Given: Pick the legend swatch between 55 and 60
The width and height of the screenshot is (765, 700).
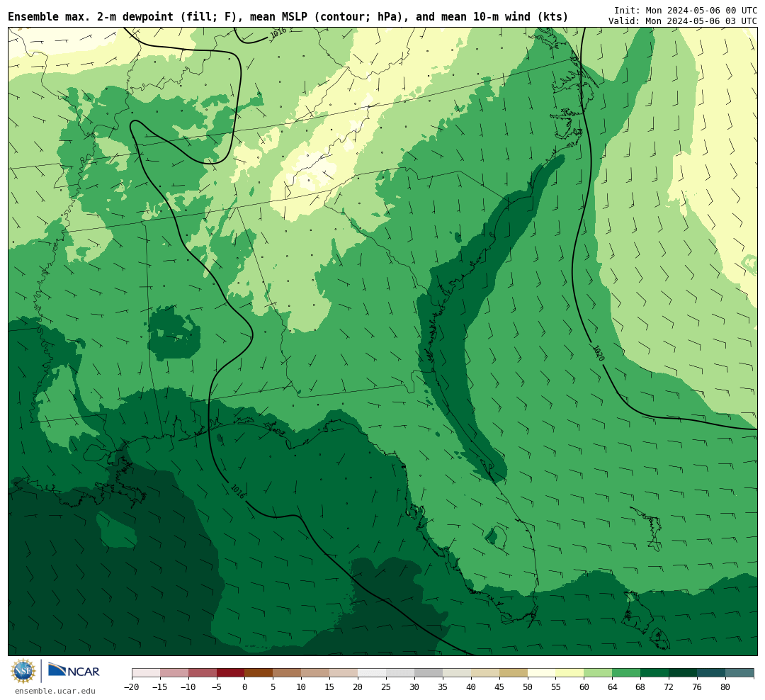Looking at the screenshot, I should [569, 673].
